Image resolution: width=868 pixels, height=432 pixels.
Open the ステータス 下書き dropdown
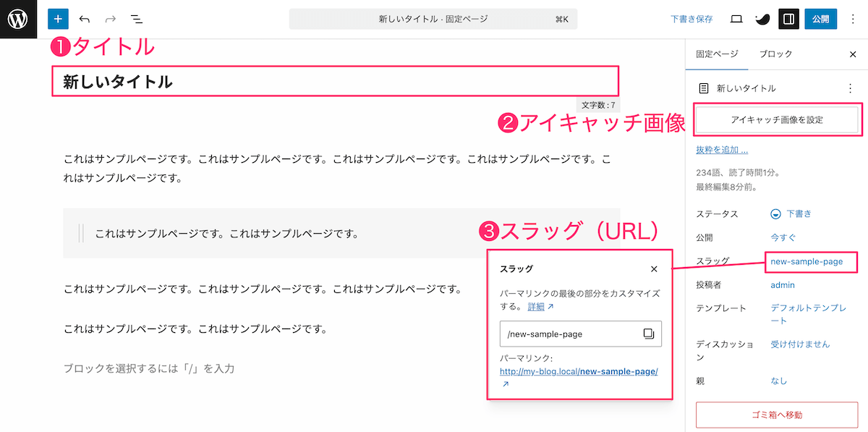(792, 213)
